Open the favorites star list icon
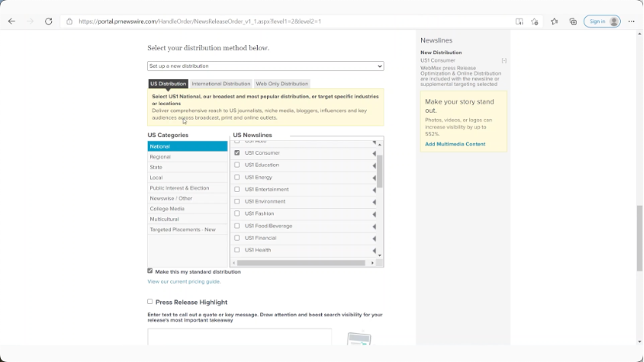The width and height of the screenshot is (644, 362). [x=554, y=21]
